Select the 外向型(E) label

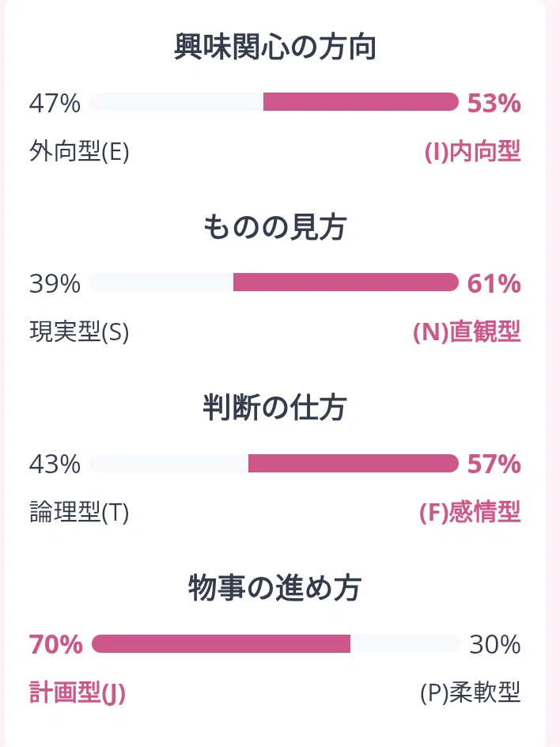[79, 151]
